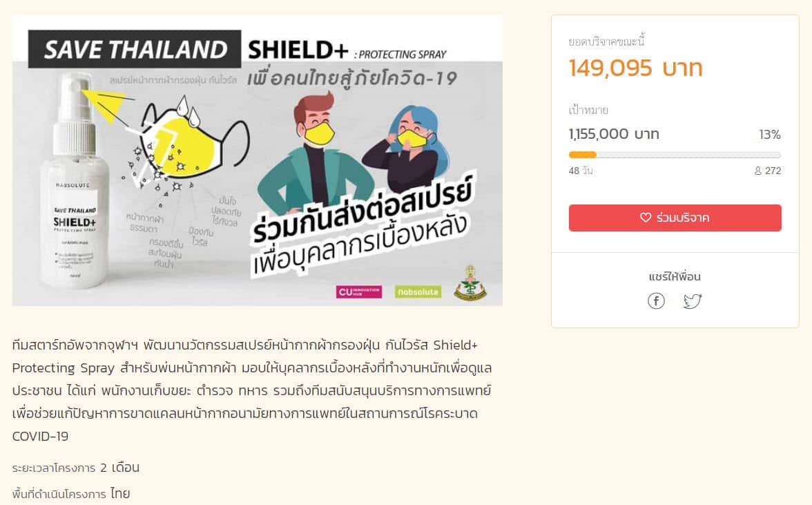The image size is (812, 505).
Task: Click the CU Innovation Hub logo
Action: click(359, 292)
